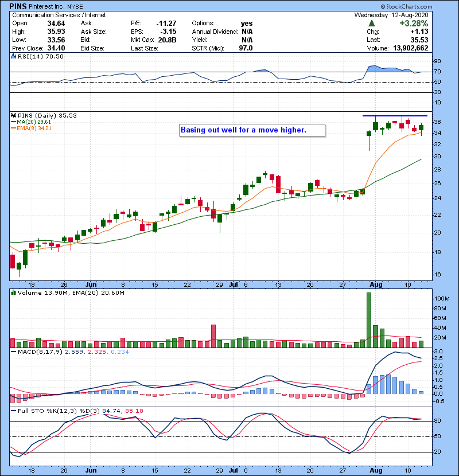This screenshot has width=459, height=476.
Task: Click the Last price value 35.53 in the header
Action: pyautogui.click(x=419, y=40)
